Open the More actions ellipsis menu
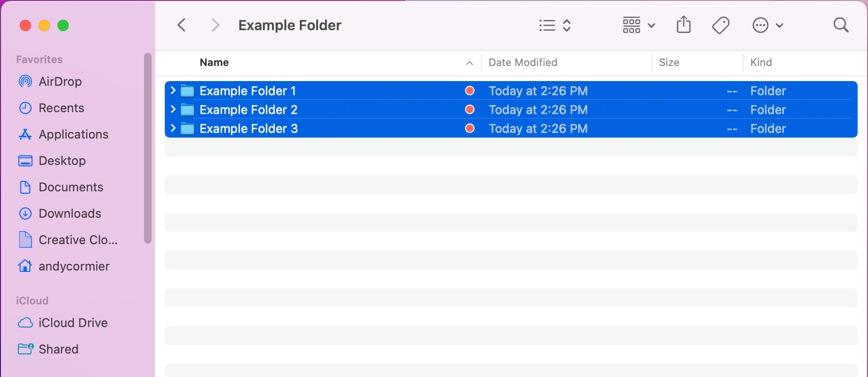868x377 pixels. tap(768, 25)
